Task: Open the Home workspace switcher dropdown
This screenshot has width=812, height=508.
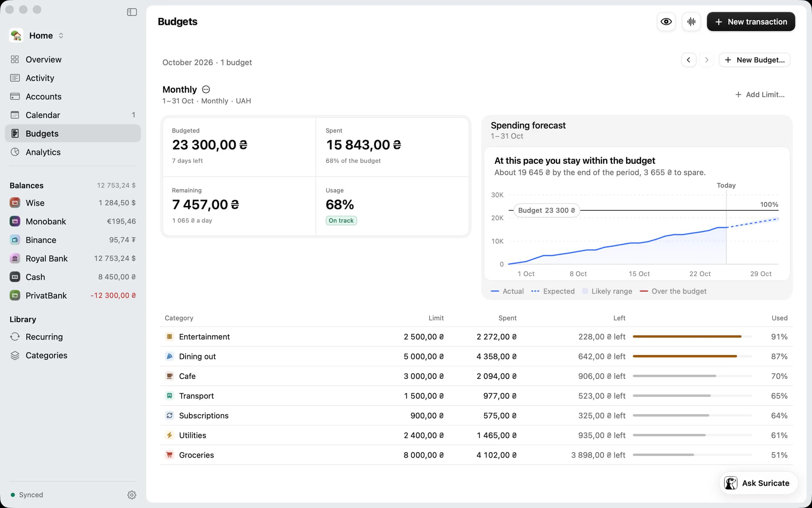Action: [37, 36]
